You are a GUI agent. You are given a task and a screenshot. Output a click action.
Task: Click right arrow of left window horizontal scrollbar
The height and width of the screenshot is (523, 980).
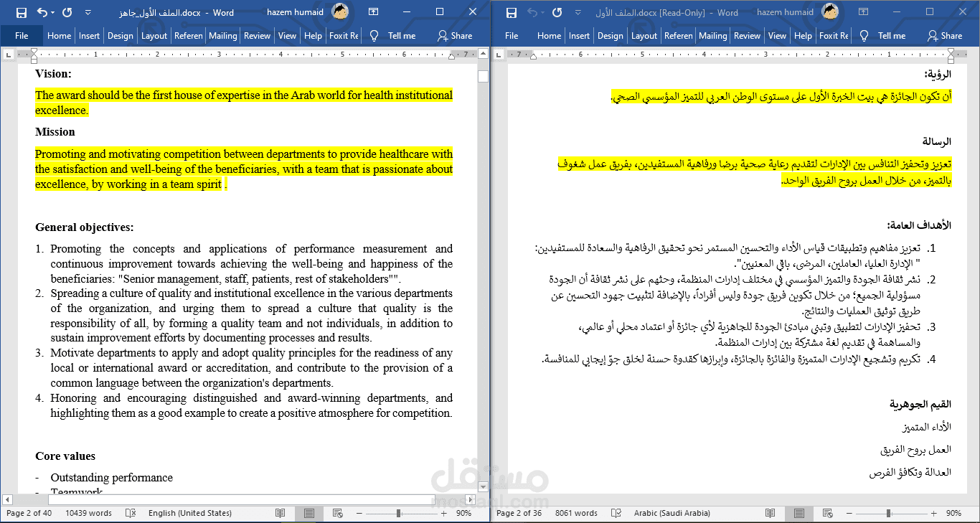pyautogui.click(x=471, y=499)
